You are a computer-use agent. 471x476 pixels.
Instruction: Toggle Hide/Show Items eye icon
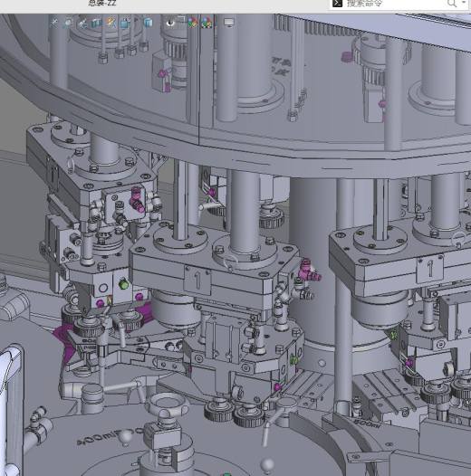(x=170, y=23)
